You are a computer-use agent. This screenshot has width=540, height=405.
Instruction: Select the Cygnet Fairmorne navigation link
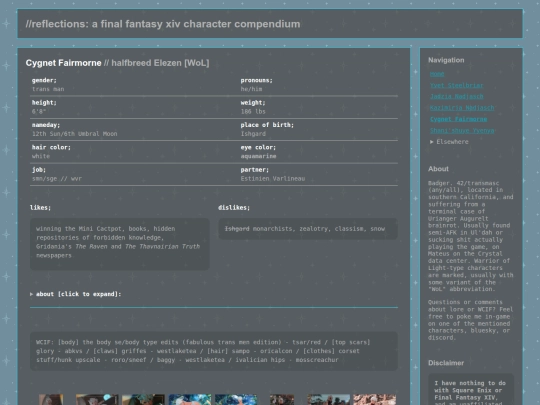pyautogui.click(x=458, y=119)
